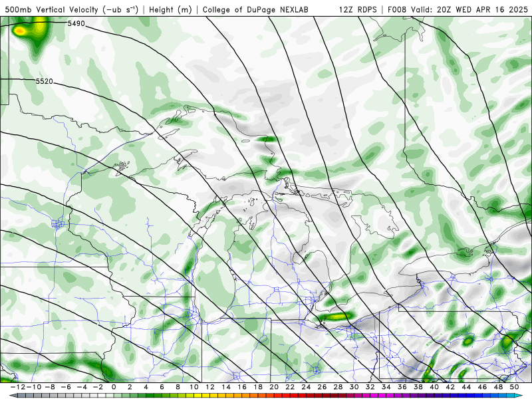Click the '18' color scale value

[258, 387]
